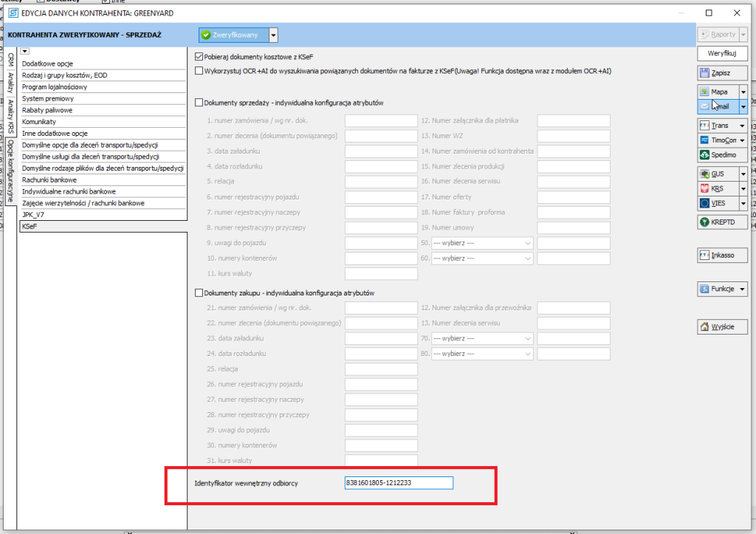The height and width of the screenshot is (534, 756).
Task: Enable the OCR+AI related documents search checkbox
Action: [199, 71]
